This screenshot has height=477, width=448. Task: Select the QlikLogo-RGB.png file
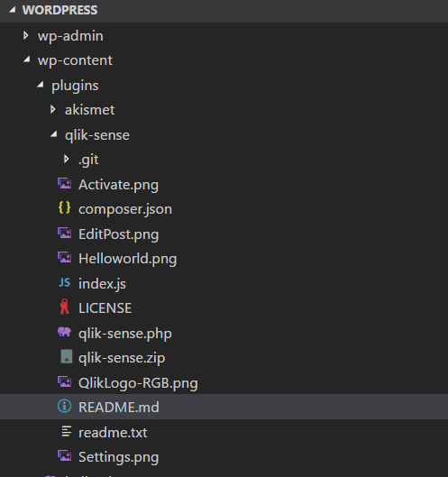tap(138, 383)
